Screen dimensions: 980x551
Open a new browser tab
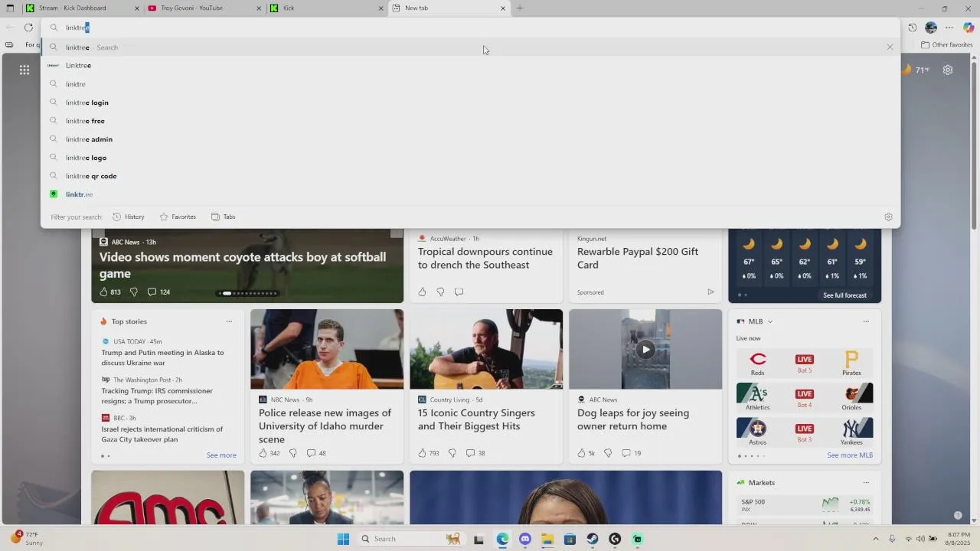point(520,8)
